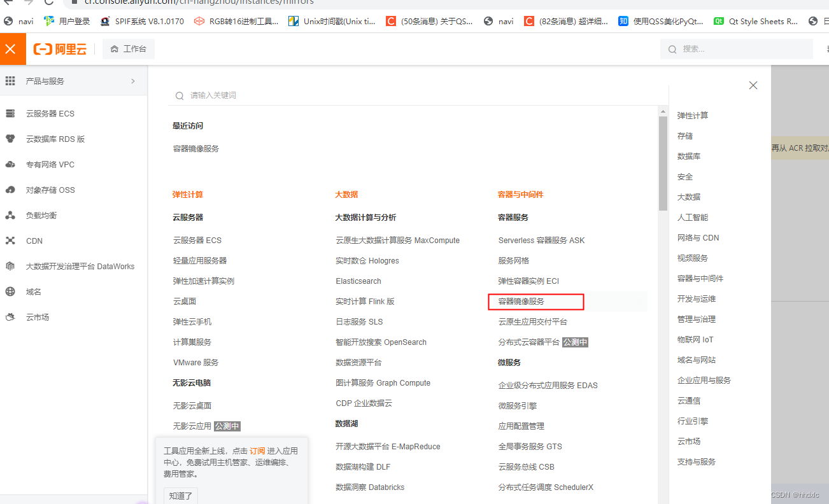Close the product panel with X icon
The height and width of the screenshot is (504, 829).
click(x=753, y=85)
